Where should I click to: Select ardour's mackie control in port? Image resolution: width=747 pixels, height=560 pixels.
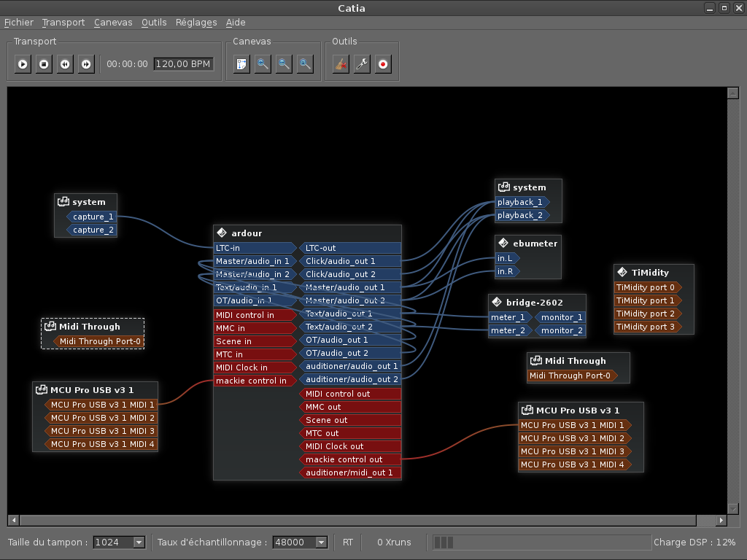tap(255, 381)
